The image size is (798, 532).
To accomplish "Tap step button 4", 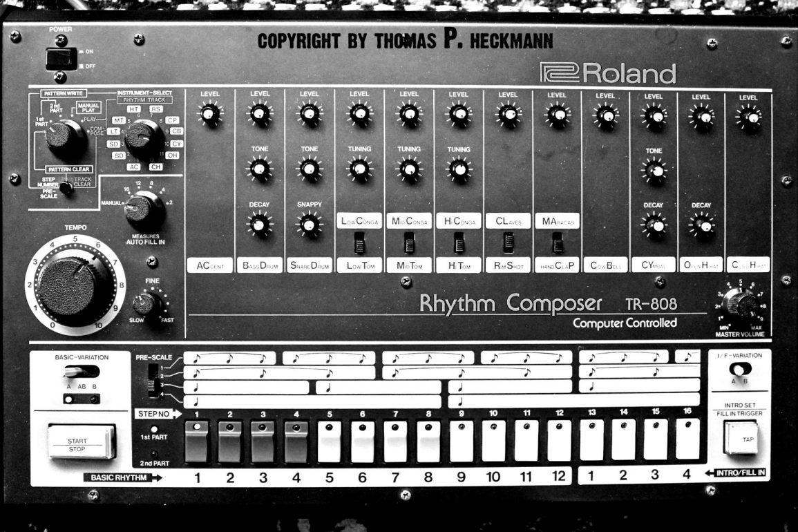I will coord(296,441).
